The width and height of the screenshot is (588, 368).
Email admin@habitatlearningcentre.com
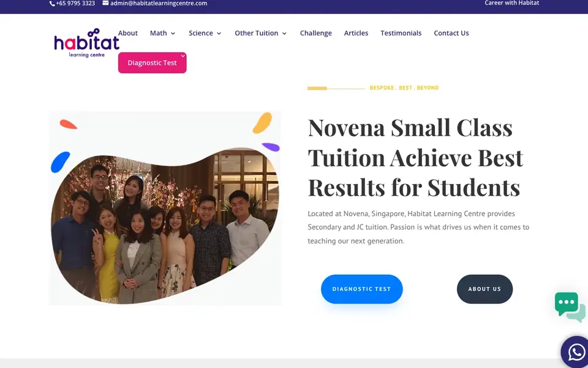[159, 4]
